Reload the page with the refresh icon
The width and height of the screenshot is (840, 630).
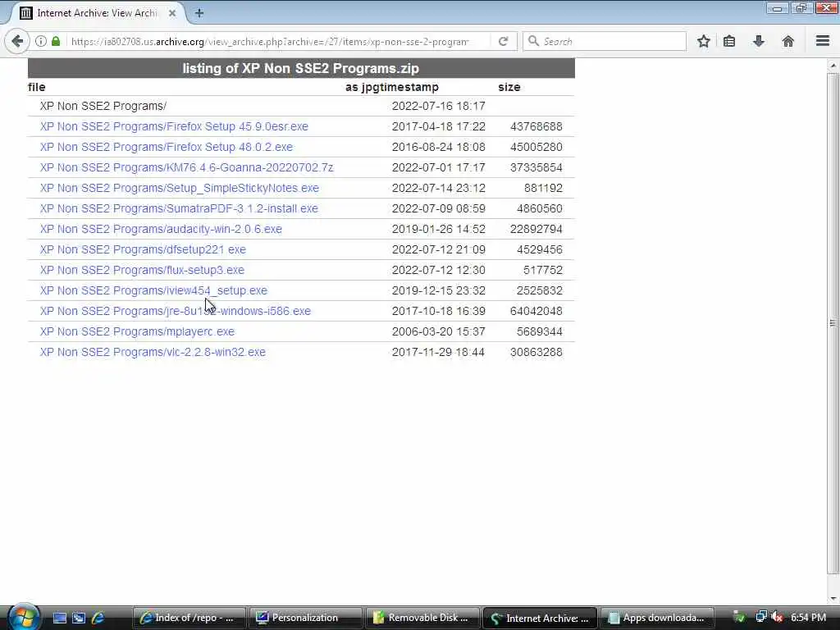503,41
